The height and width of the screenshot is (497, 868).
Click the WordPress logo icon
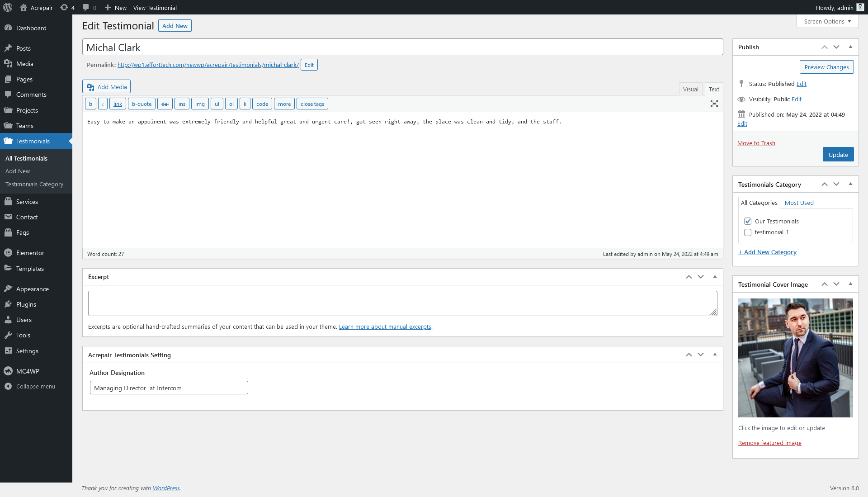[8, 7]
